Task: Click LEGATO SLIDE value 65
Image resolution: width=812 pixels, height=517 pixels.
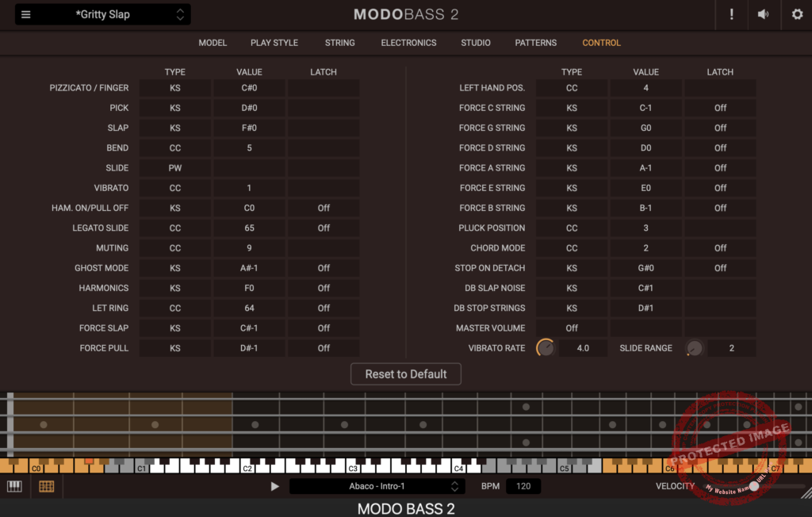Action: (x=249, y=228)
